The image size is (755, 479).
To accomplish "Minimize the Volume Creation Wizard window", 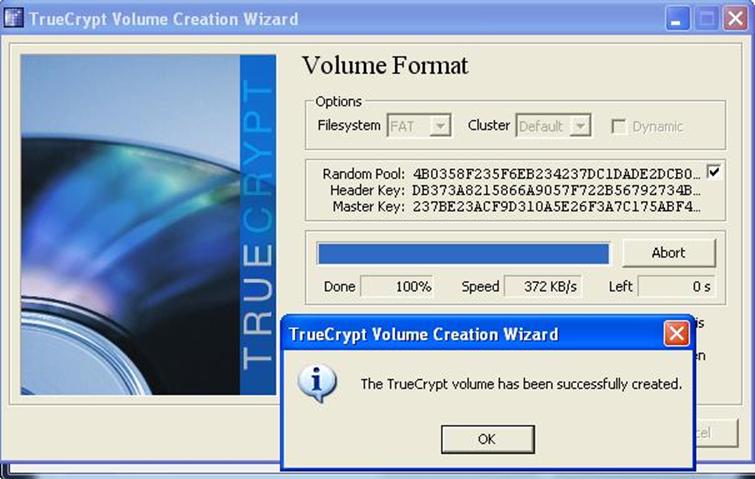I will [679, 19].
